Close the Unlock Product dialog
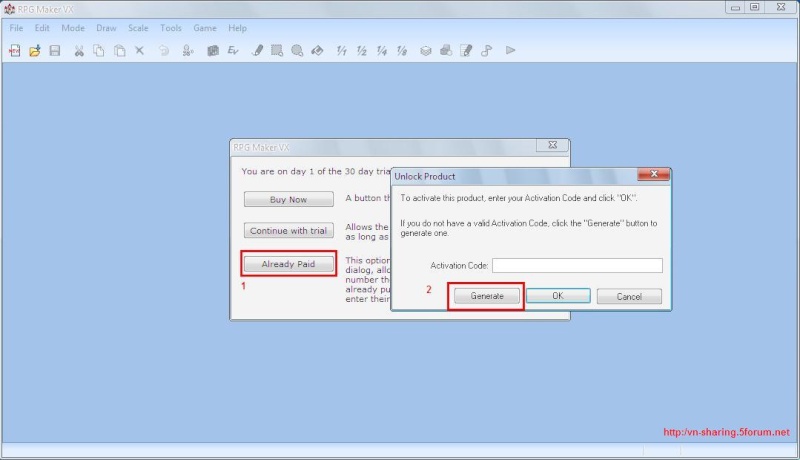The height and width of the screenshot is (460, 800). click(x=654, y=174)
